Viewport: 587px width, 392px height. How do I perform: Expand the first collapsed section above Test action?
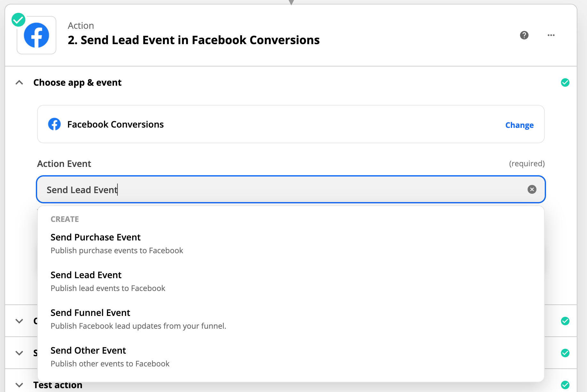click(x=19, y=321)
